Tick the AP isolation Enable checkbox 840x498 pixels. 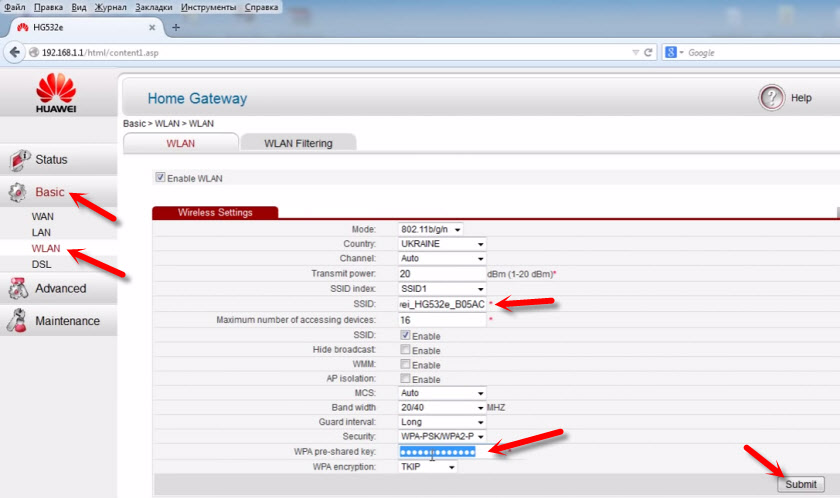click(405, 379)
